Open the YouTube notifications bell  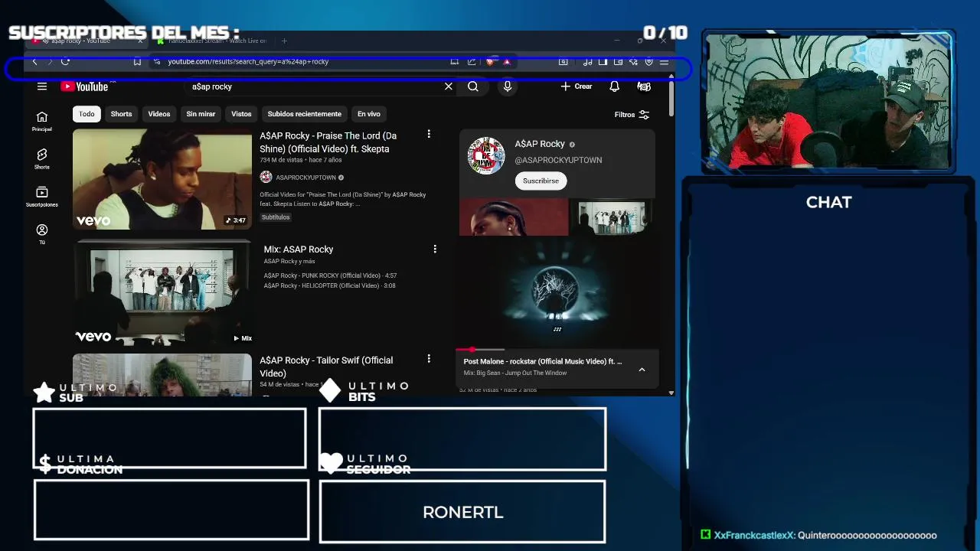pos(614,86)
